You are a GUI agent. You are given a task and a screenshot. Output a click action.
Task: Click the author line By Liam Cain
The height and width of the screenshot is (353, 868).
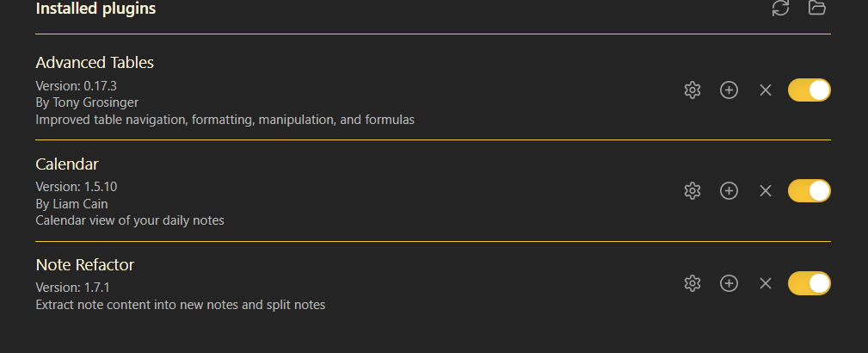(71, 203)
